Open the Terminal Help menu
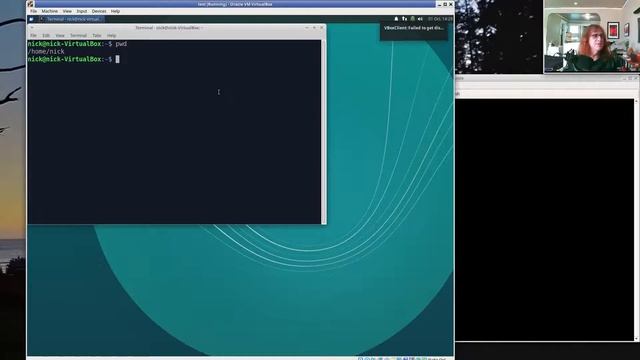Image resolution: width=640 pixels, height=360 pixels. (111, 36)
